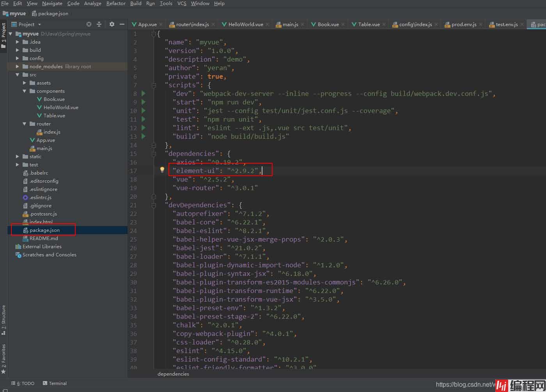
Task: Open the Navigate menu
Action: click(x=52, y=3)
